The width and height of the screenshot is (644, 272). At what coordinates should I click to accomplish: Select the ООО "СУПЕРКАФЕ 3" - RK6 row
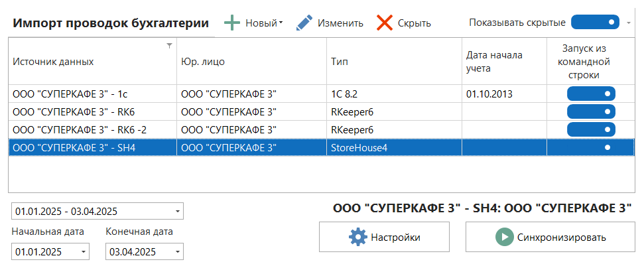pyautogui.click(x=92, y=111)
